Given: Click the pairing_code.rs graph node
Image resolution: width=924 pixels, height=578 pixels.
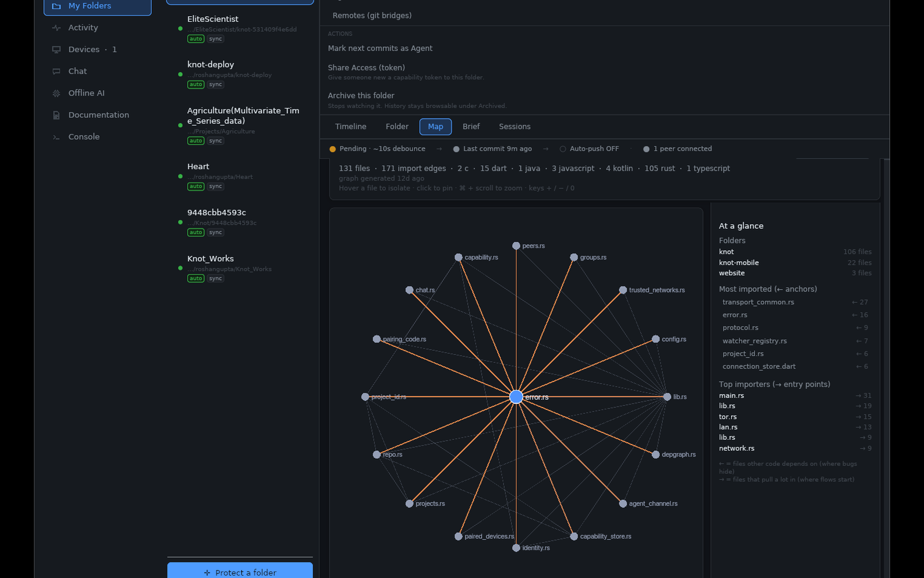Looking at the screenshot, I should (x=377, y=339).
